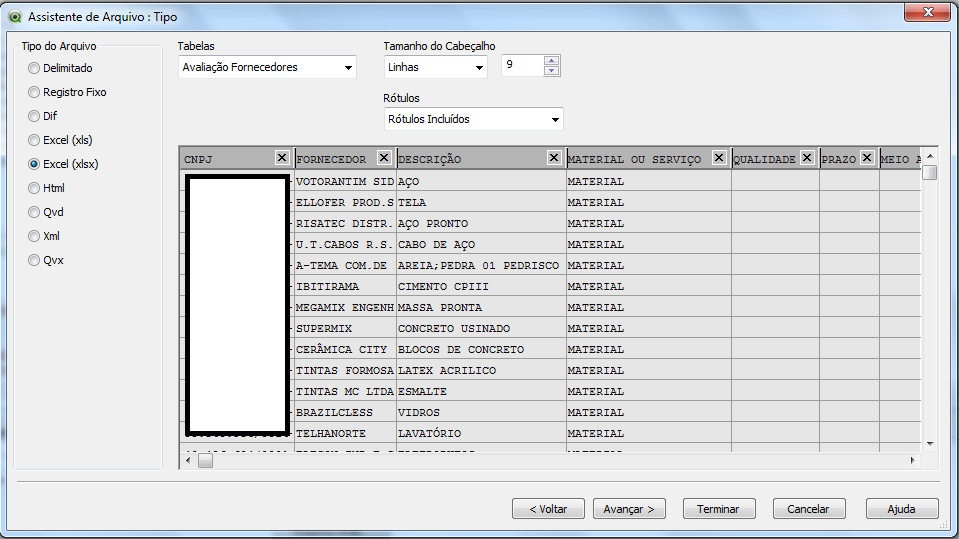Click the vertical scrollbar thumb of the table
This screenshot has height=539, width=959.
click(x=930, y=173)
